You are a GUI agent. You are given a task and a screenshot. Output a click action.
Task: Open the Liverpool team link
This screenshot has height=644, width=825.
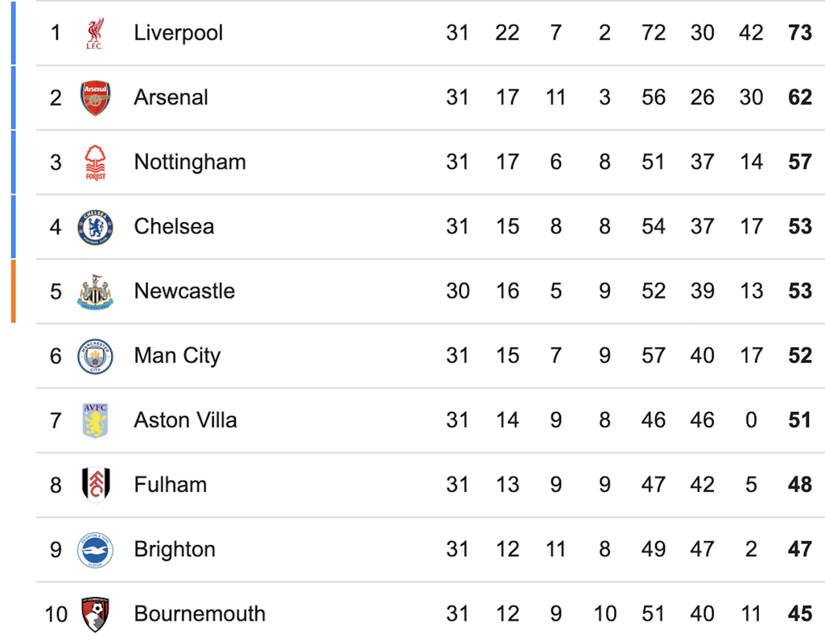coord(179,33)
